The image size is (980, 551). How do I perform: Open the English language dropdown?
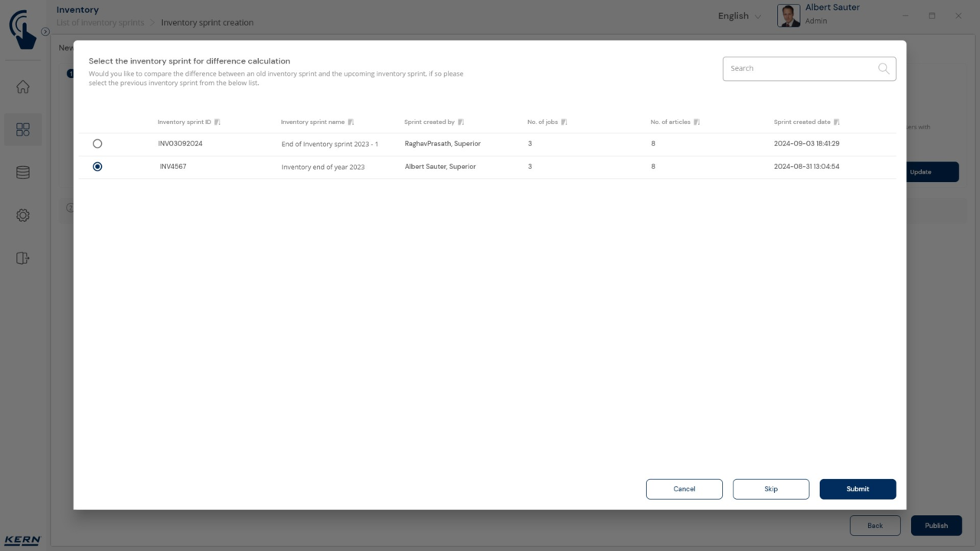coord(739,16)
